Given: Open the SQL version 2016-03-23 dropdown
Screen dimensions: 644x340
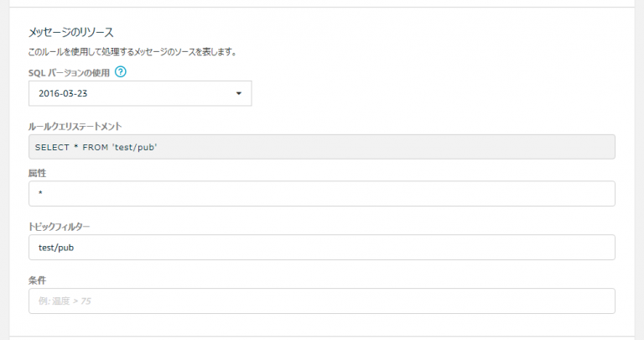Looking at the screenshot, I should (x=140, y=93).
